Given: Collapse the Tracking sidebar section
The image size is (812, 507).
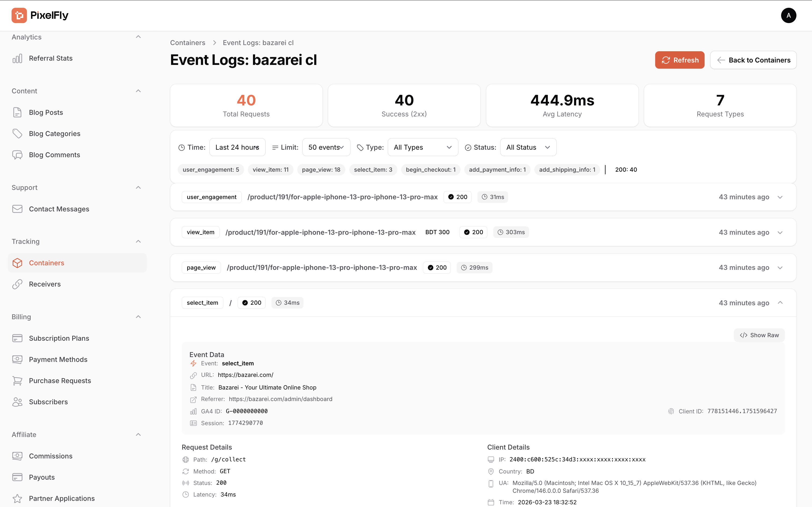Looking at the screenshot, I should (138, 241).
